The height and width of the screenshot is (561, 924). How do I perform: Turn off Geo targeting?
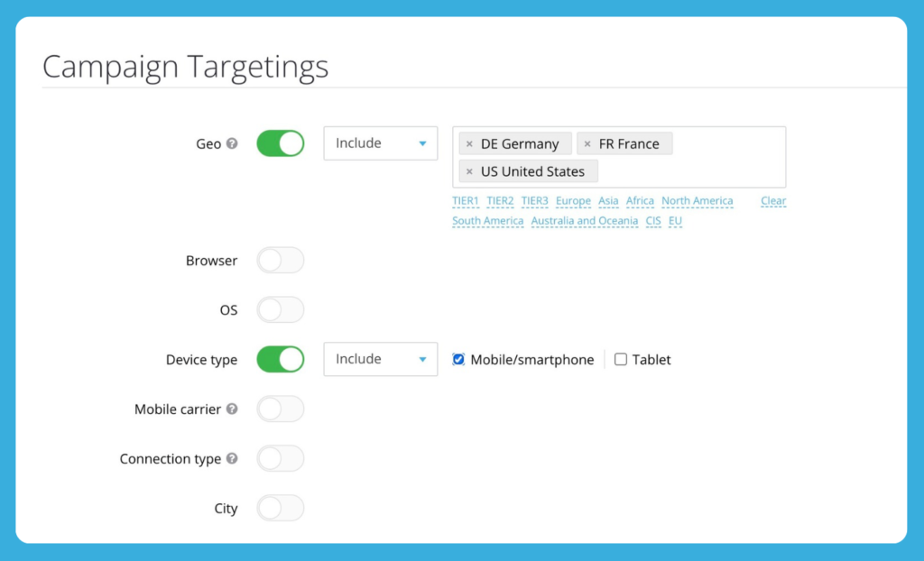[x=280, y=143]
